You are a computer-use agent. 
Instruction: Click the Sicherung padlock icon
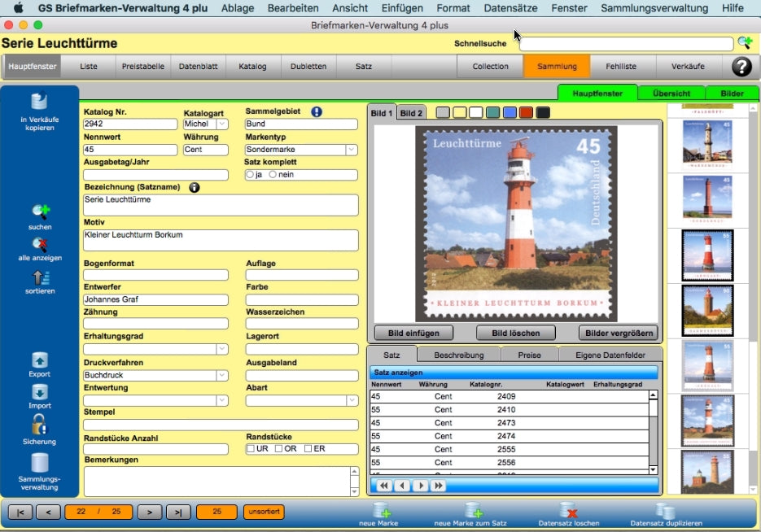(39, 425)
